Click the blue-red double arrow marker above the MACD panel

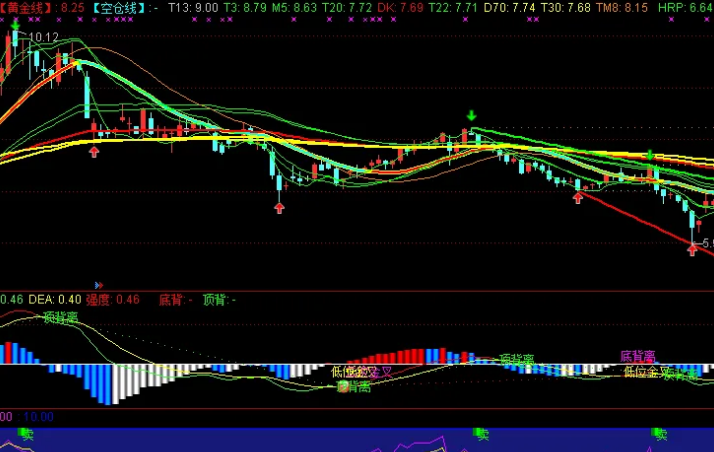[x=99, y=285]
